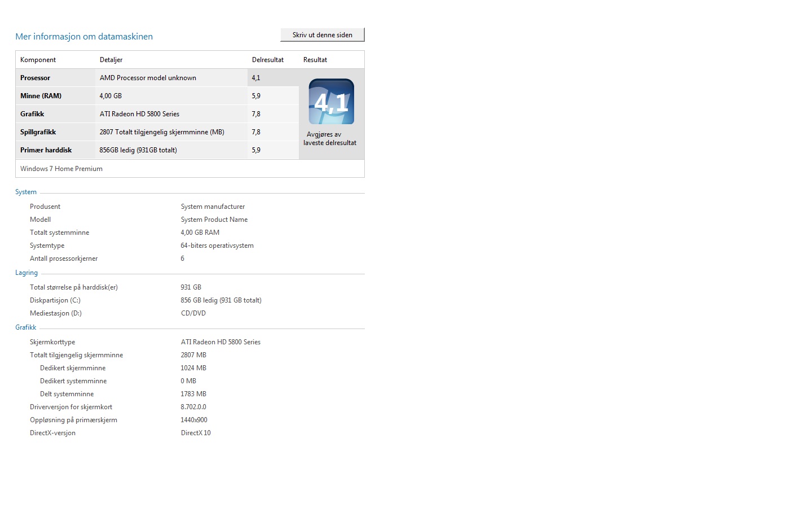Select the 'Primær harddisk' row label
This screenshot has width=812, height=508.
[x=46, y=150]
